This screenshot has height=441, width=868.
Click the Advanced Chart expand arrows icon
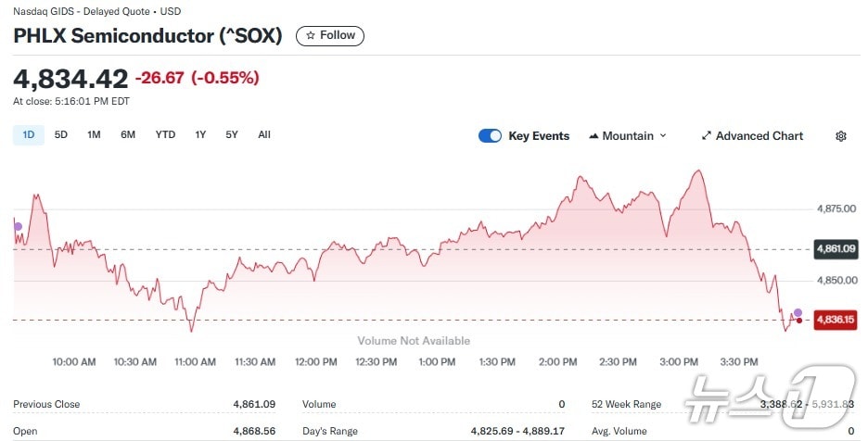tap(707, 136)
